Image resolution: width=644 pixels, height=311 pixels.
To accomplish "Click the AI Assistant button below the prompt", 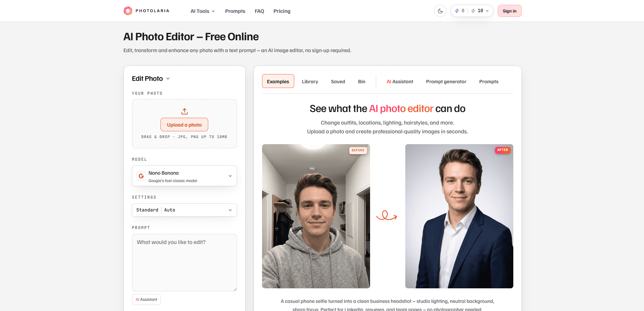I will tap(146, 299).
